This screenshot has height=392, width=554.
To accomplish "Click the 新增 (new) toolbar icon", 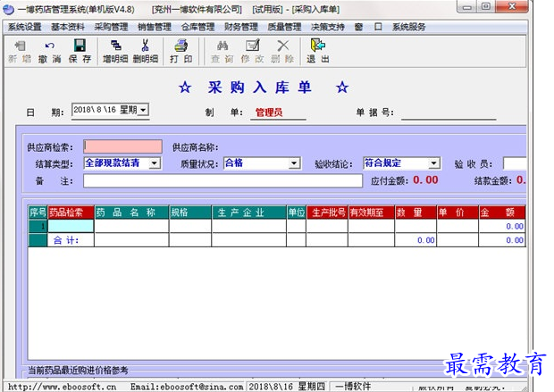I will (21, 52).
